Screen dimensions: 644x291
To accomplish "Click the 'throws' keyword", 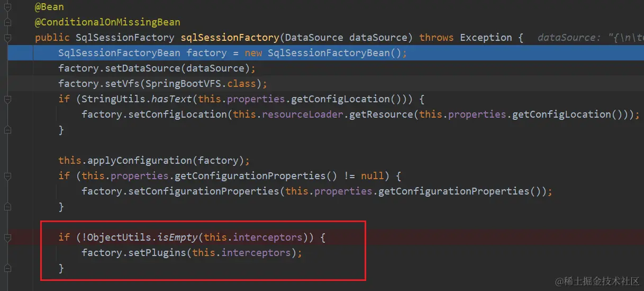I will [x=437, y=38].
